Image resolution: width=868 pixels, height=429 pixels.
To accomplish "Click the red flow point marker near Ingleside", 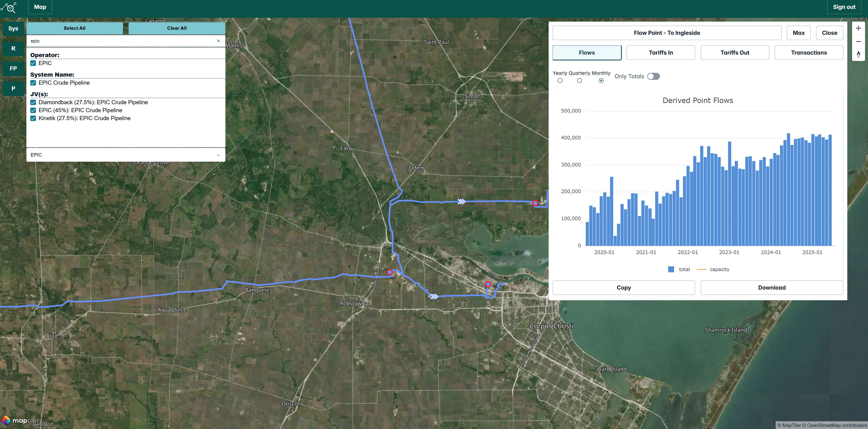I will click(535, 203).
